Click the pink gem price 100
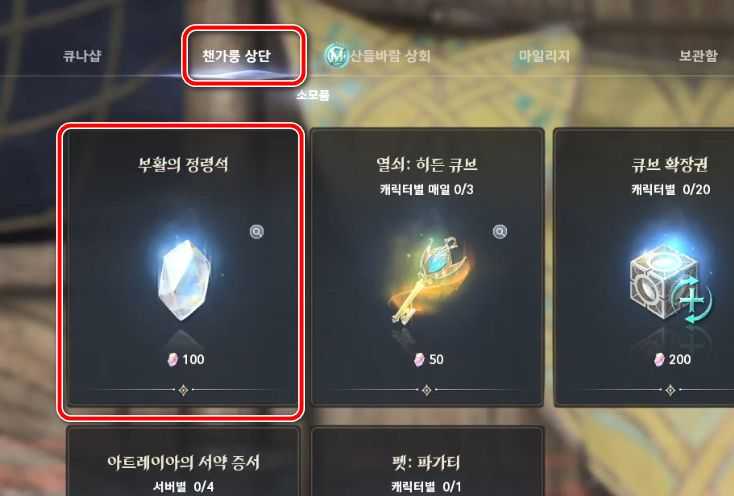 tap(186, 359)
